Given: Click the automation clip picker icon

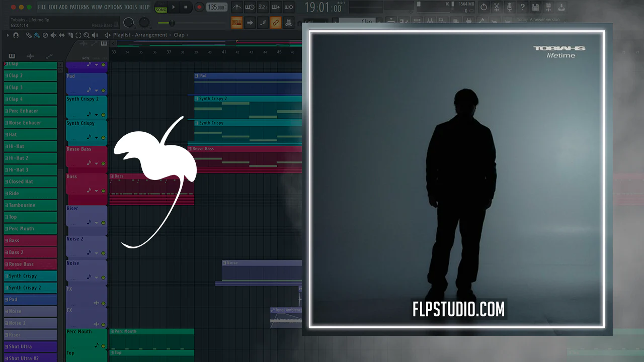Looking at the screenshot, I should [x=49, y=56].
